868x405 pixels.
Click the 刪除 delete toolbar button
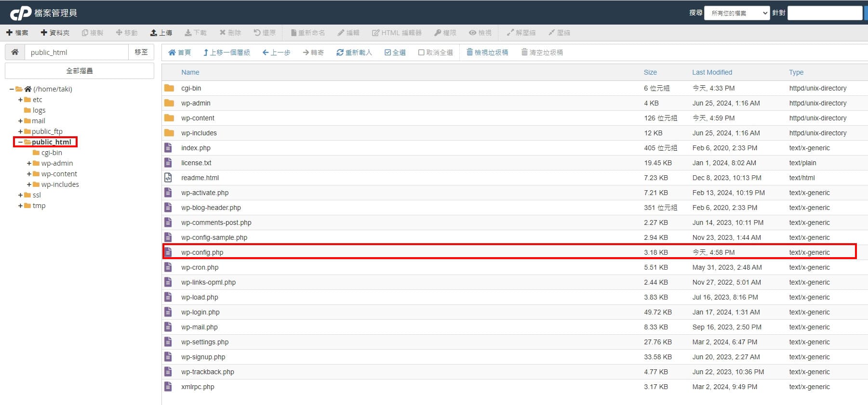pyautogui.click(x=230, y=33)
